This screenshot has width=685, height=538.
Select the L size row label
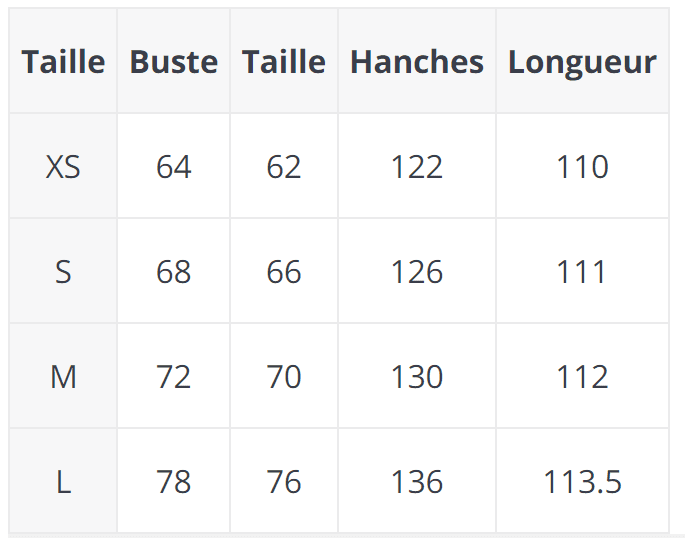pos(63,482)
